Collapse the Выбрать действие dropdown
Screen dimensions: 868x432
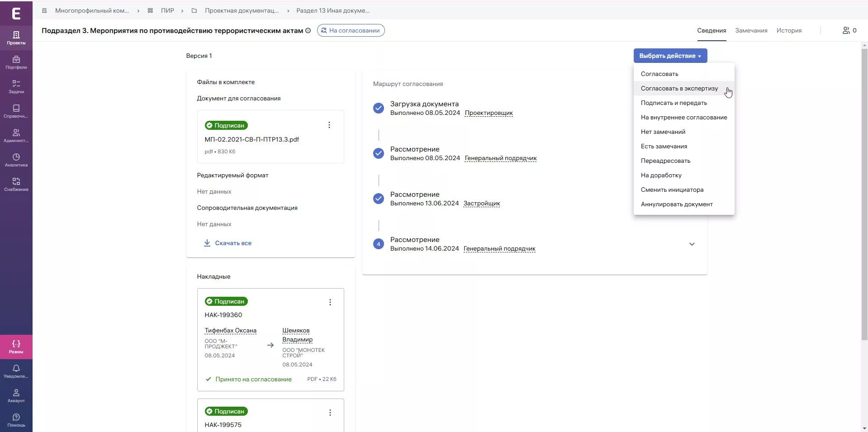pyautogui.click(x=670, y=56)
